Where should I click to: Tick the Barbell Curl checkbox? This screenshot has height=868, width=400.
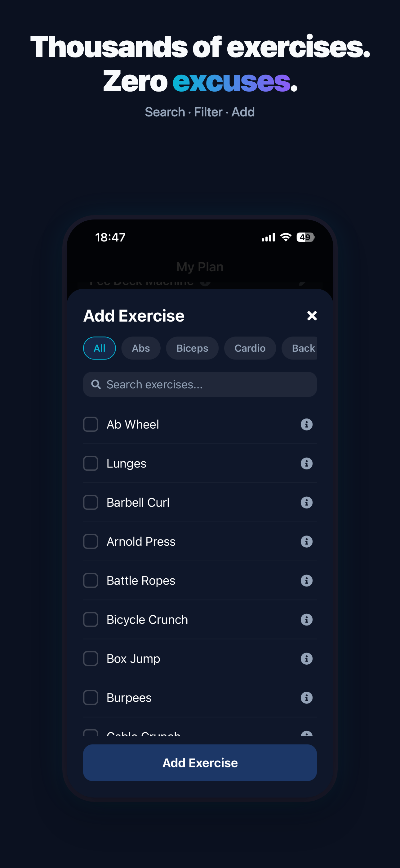(x=91, y=502)
